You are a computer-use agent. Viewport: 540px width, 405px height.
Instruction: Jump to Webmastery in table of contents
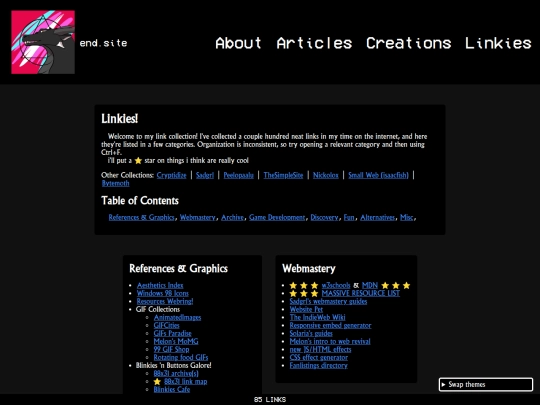click(x=198, y=217)
